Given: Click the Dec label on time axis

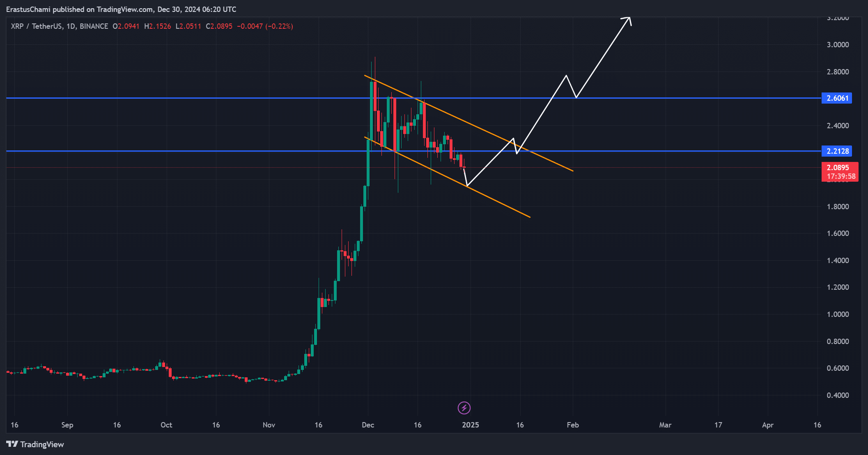Looking at the screenshot, I should click(368, 425).
